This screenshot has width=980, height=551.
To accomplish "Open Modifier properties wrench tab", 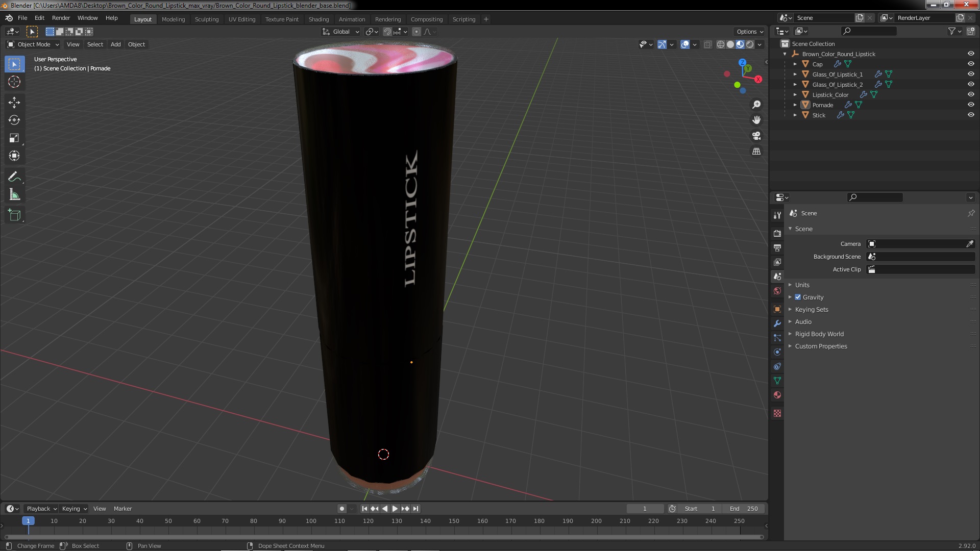I will pos(777,323).
